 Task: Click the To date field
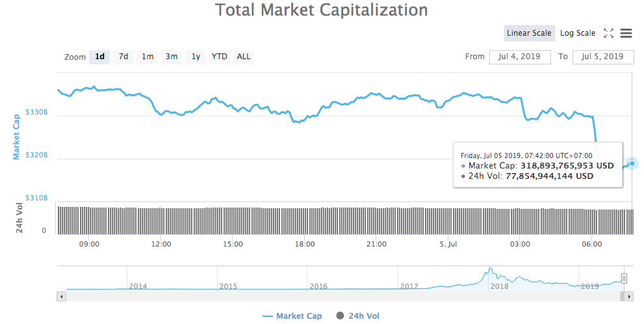tap(602, 57)
